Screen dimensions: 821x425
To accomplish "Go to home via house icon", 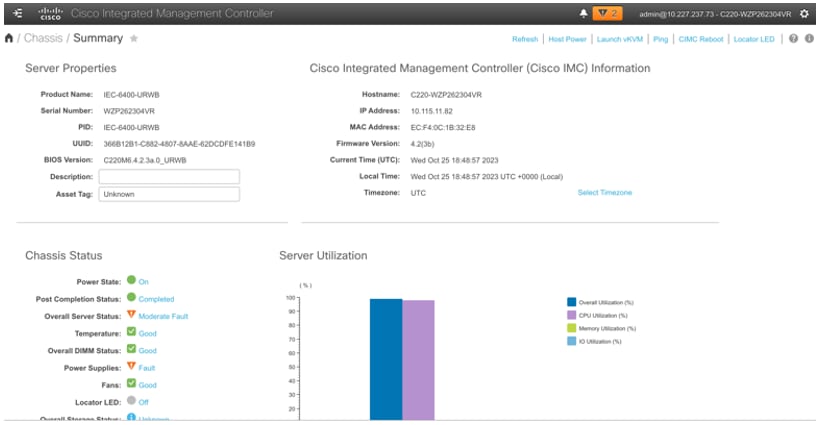I will [9, 38].
